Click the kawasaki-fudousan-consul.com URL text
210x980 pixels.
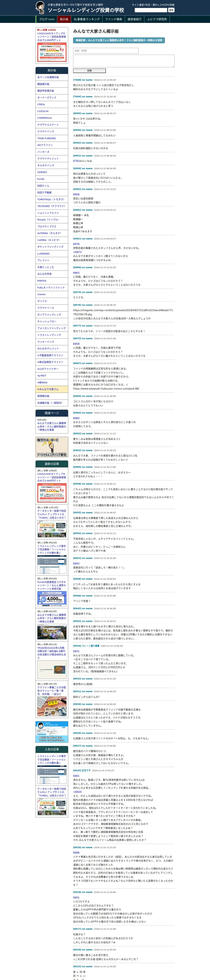pos(106,389)
